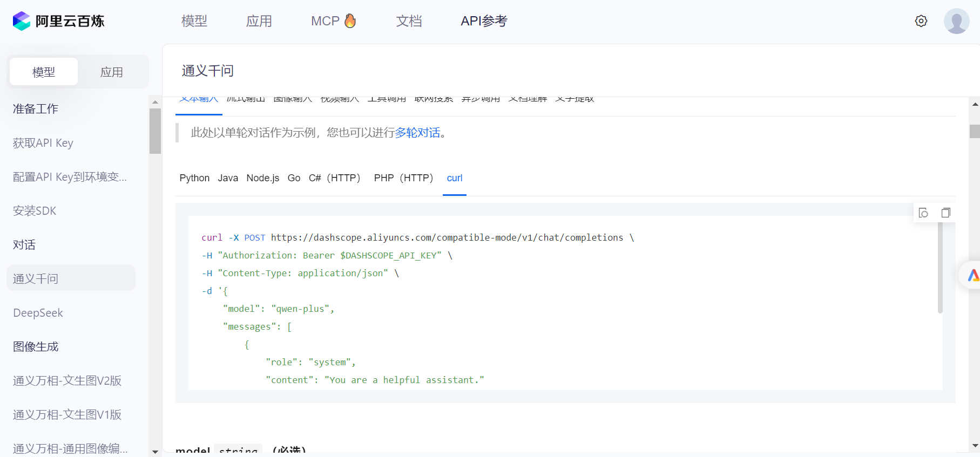Open the API参考 top navigation item

pos(484,21)
